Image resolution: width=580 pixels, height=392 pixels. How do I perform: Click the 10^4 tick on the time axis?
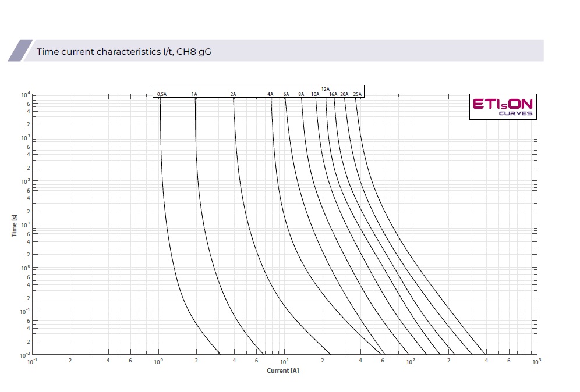26,95
